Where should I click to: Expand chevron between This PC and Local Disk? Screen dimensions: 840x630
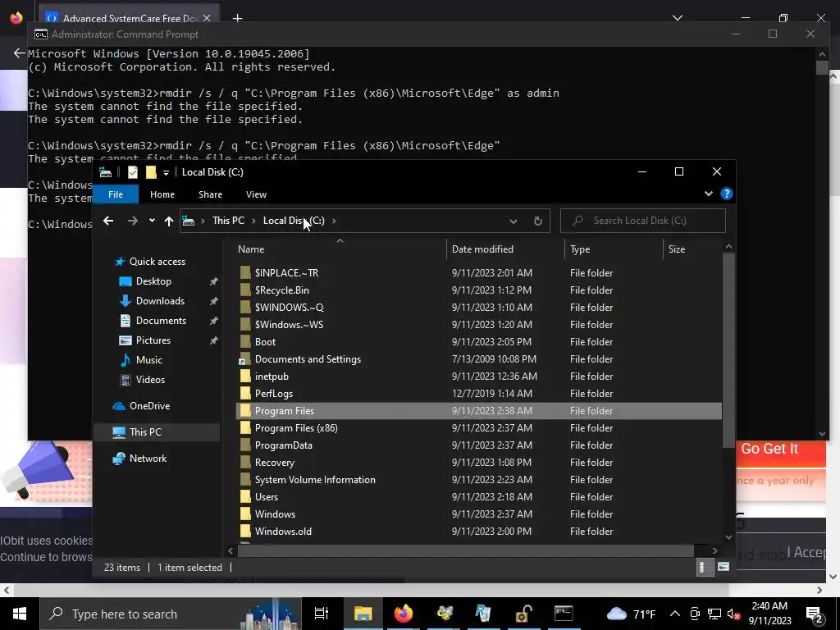point(254,221)
